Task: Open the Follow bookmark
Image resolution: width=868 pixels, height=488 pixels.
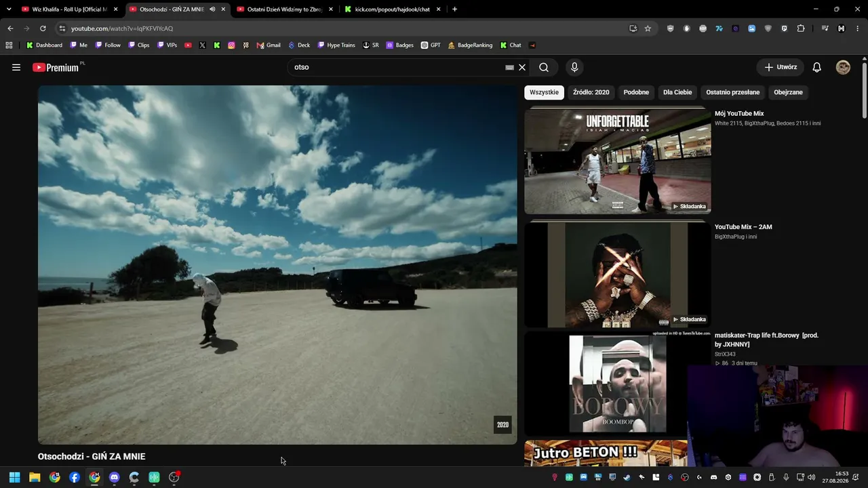Action: 108,45
